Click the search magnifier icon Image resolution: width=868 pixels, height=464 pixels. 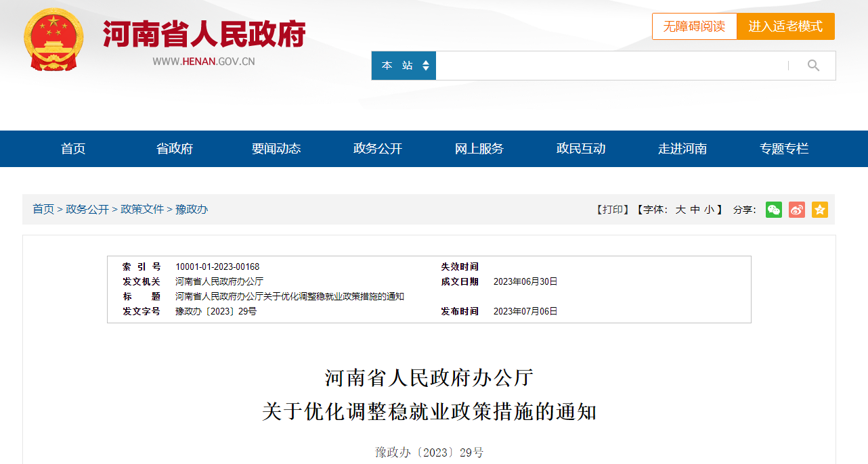point(812,66)
